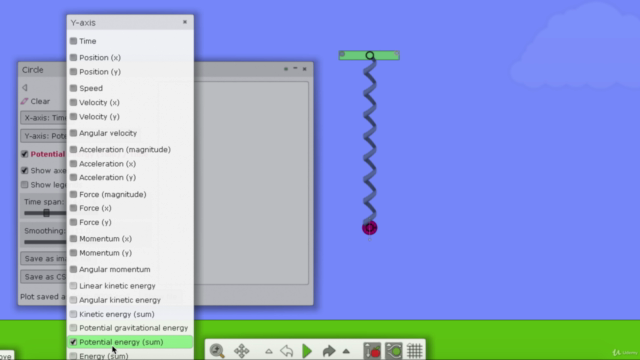Pick Kinetic energy (sum) from the list
640x360 pixels.
117,314
